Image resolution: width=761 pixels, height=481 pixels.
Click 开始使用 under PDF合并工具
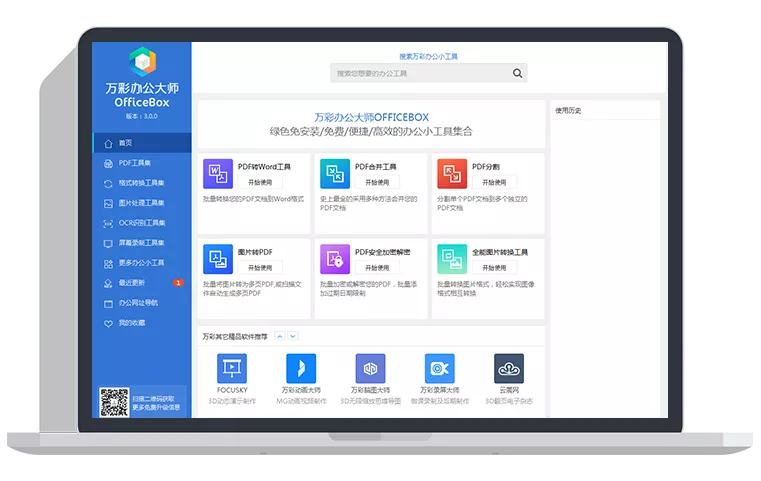click(377, 182)
